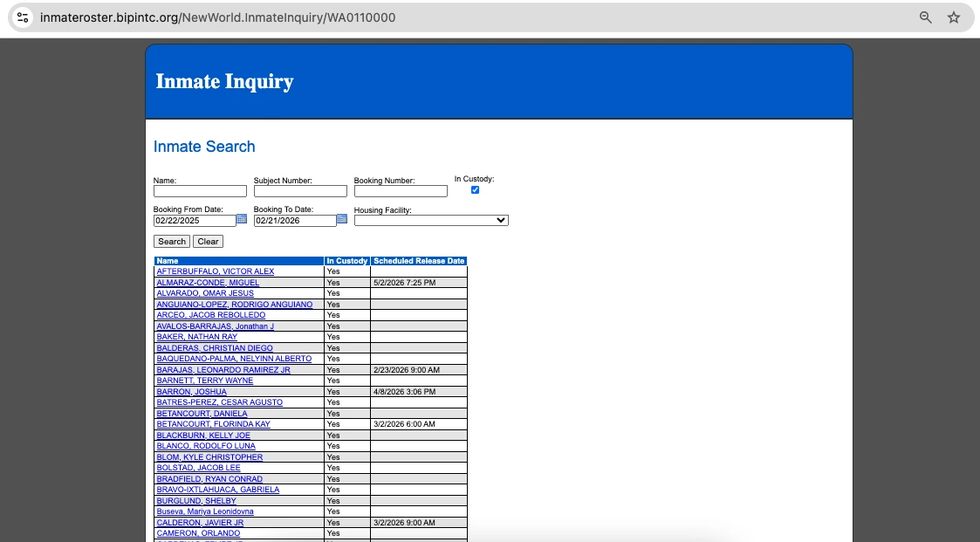Viewport: 980px width, 542px height.
Task: Open Buseva, Mariya Leonidovna record
Action: (205, 512)
